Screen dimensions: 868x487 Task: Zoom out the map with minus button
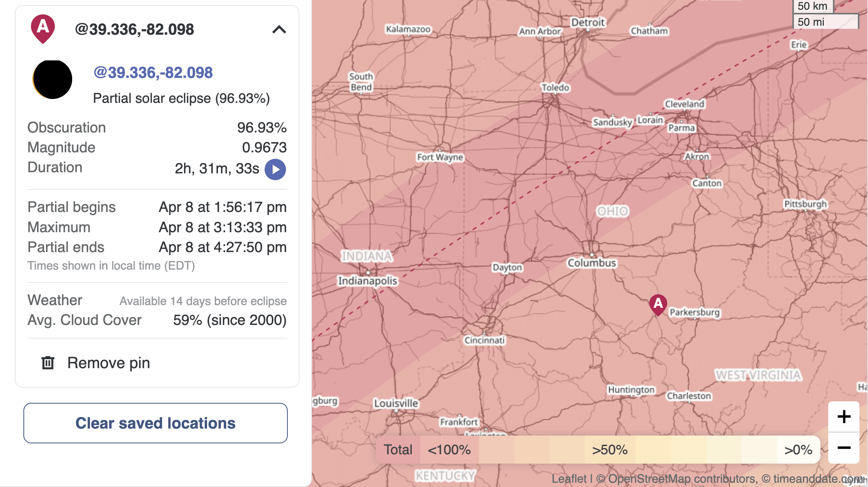[844, 448]
